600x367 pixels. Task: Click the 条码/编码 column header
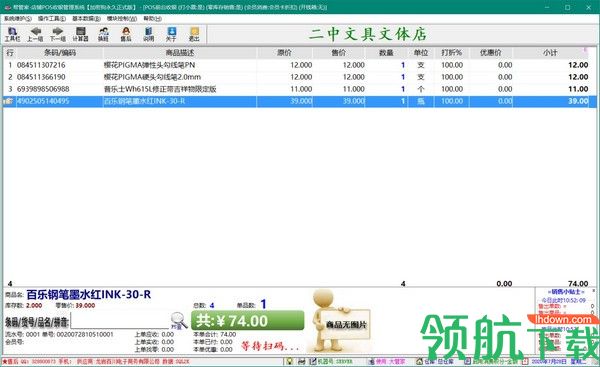[x=60, y=53]
